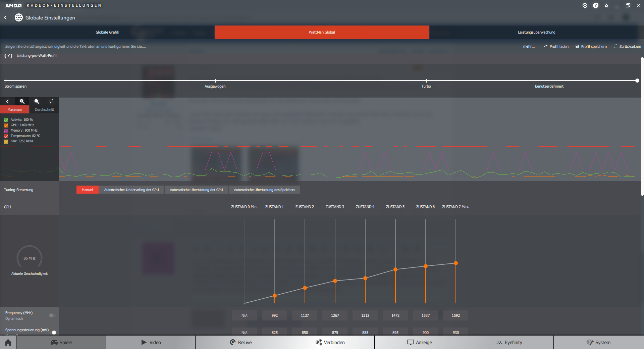644x349 pixels.
Task: Toggle the GPU graph checkbox
Action: coord(6,125)
